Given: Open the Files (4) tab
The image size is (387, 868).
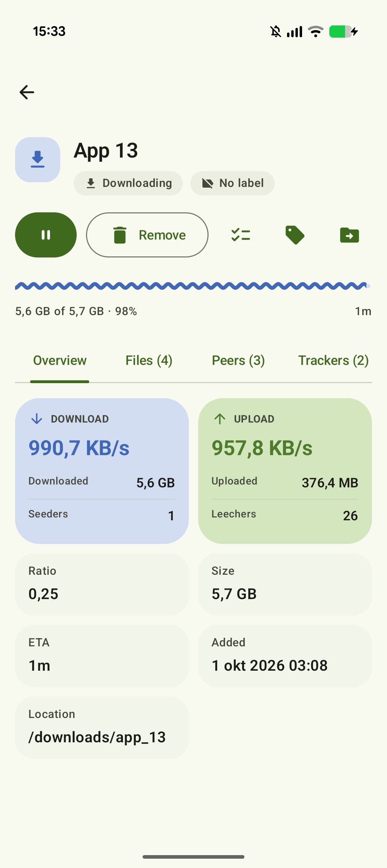Looking at the screenshot, I should tap(149, 361).
